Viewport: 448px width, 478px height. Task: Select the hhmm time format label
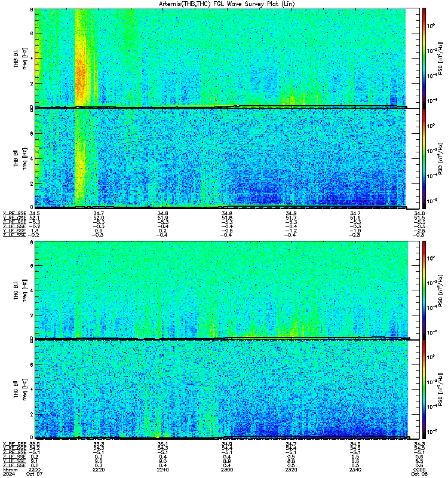pos(10,470)
